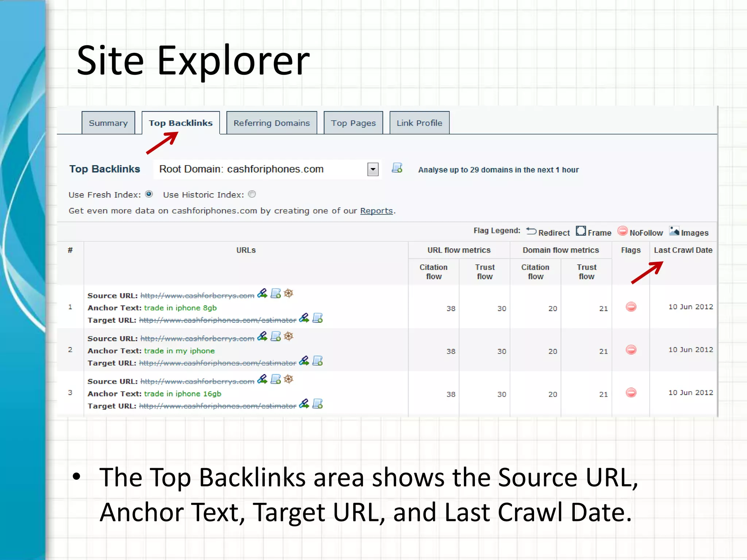This screenshot has width=747, height=560.
Task: Click Images icon in Flag Legend
Action: [674, 231]
